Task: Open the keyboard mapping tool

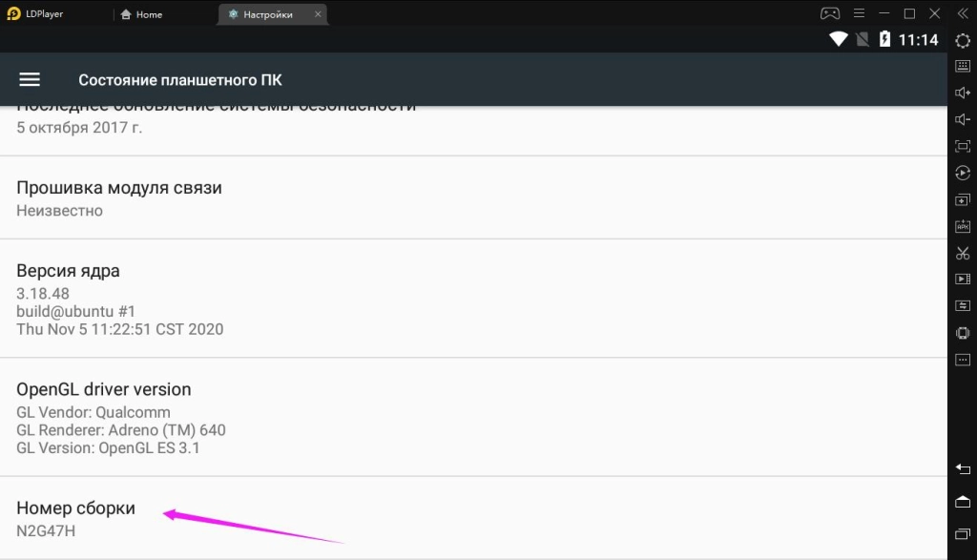Action: point(963,66)
